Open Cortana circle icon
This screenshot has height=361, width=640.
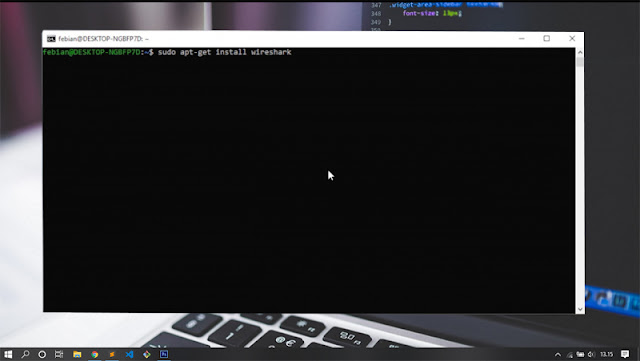pos(42,354)
